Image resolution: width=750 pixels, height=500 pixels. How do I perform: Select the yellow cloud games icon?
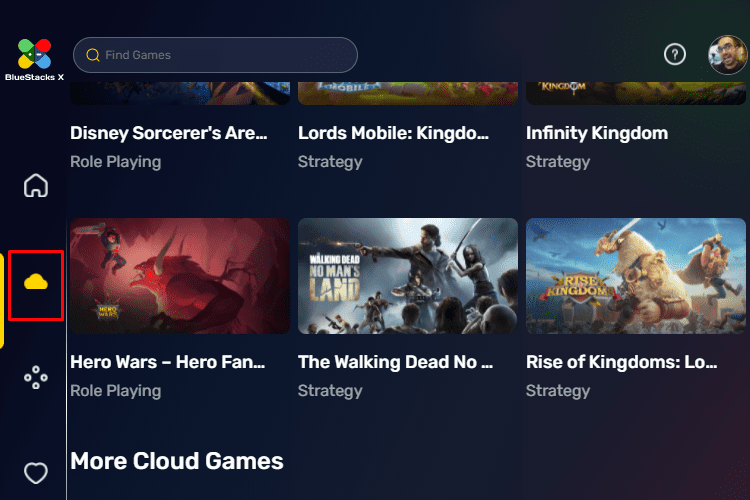pyautogui.click(x=36, y=282)
